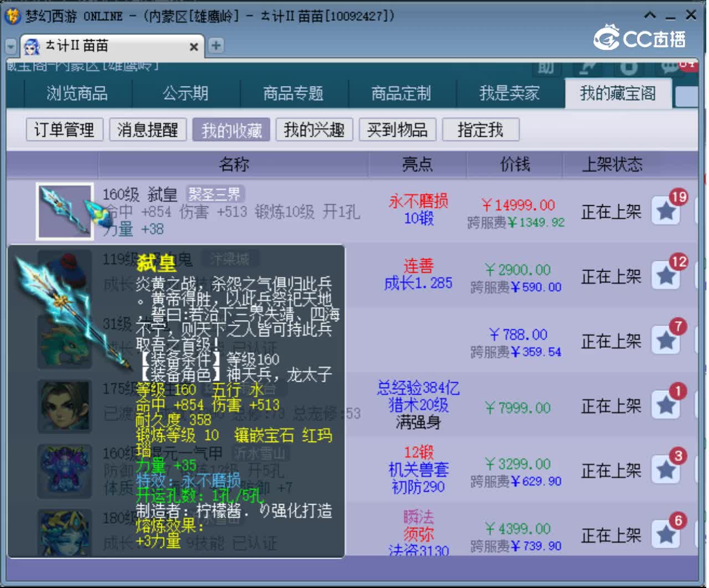Toggle favorite star for ¥3299.00 listing
The height and width of the screenshot is (588, 709).
click(666, 470)
